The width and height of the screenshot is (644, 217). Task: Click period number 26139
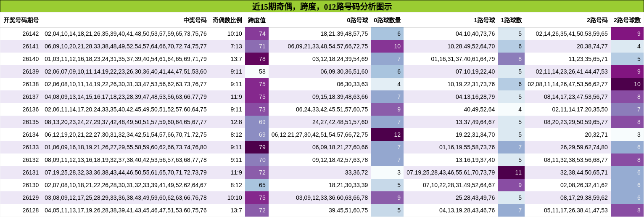click(x=31, y=71)
